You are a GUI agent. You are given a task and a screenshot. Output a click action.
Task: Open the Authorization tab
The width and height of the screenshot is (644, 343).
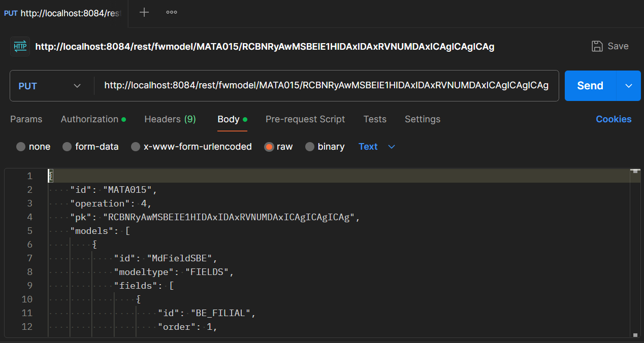[89, 119]
